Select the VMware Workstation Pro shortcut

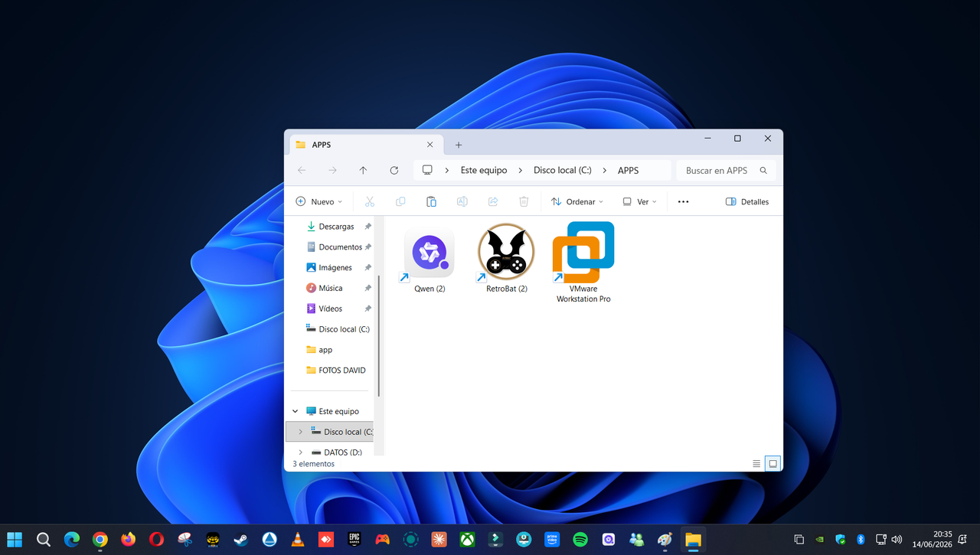pos(583,263)
